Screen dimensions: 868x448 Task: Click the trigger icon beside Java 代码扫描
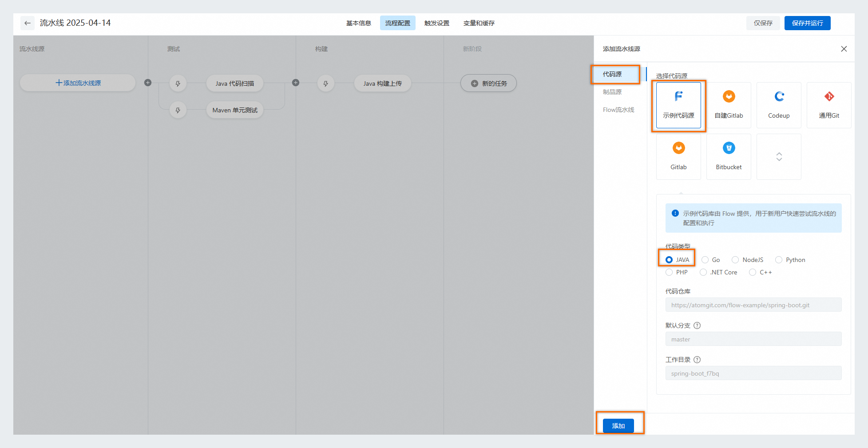[178, 83]
